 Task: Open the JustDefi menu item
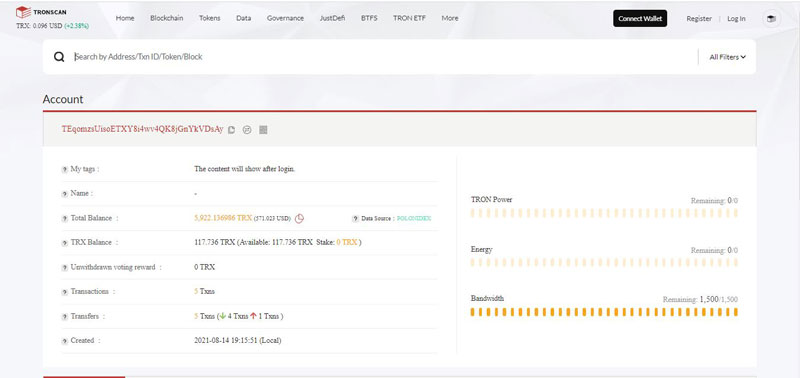tap(332, 18)
